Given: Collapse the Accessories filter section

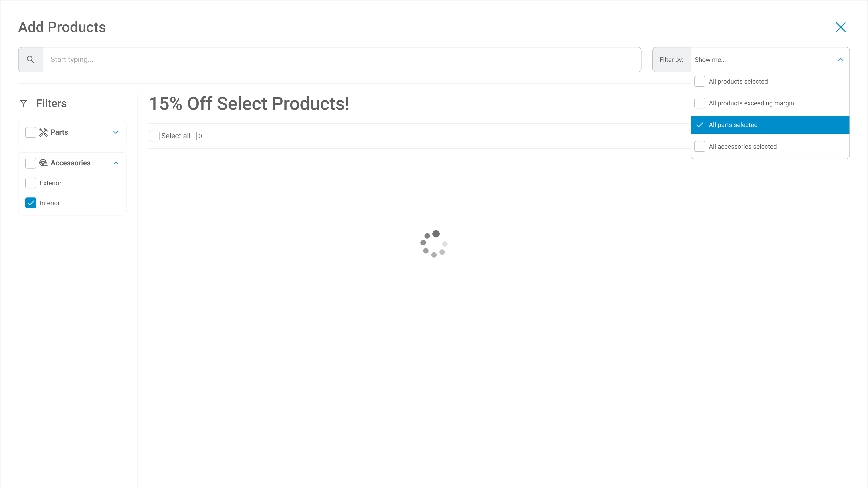Looking at the screenshot, I should (x=116, y=163).
